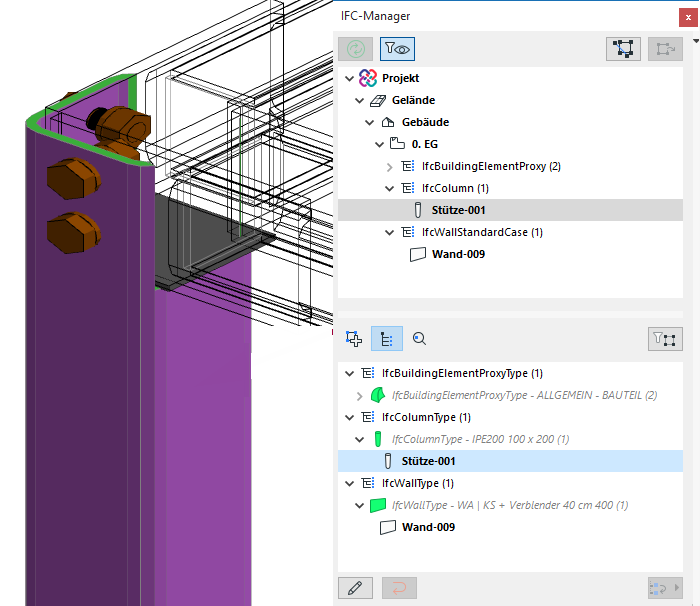Screen dimensions: 700x606
Task: Open the apply rules dropdown button
Action: point(665,588)
